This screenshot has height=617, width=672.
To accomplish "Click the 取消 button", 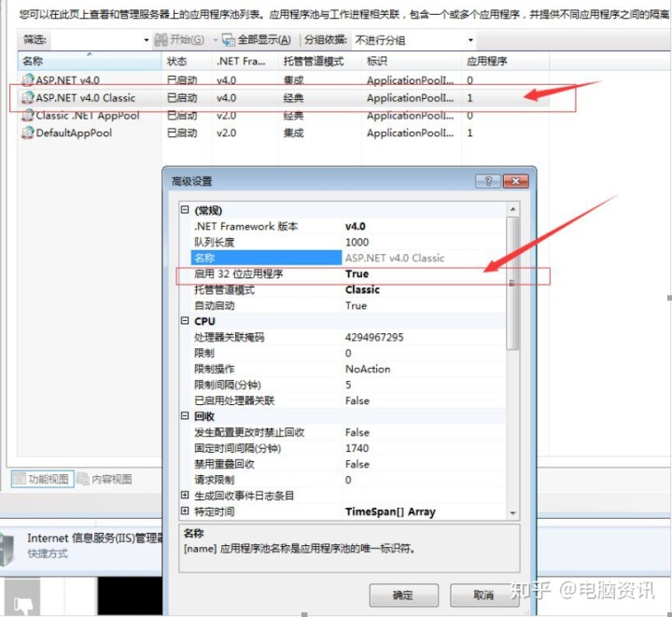I will (x=483, y=596).
